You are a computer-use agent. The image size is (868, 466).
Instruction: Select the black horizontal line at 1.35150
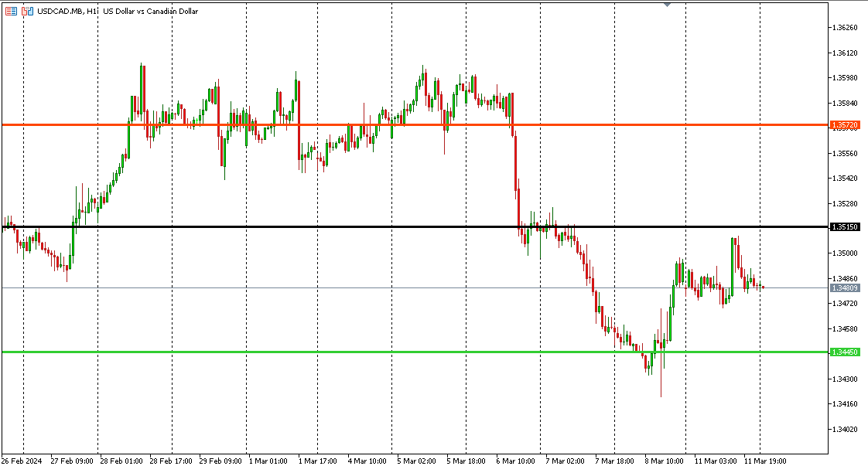[415, 226]
